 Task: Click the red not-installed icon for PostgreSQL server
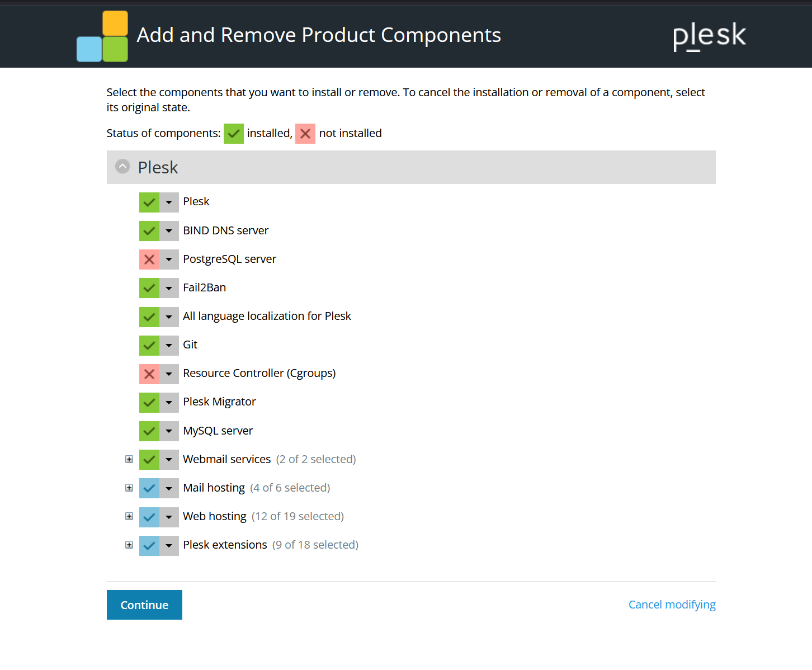coord(149,259)
